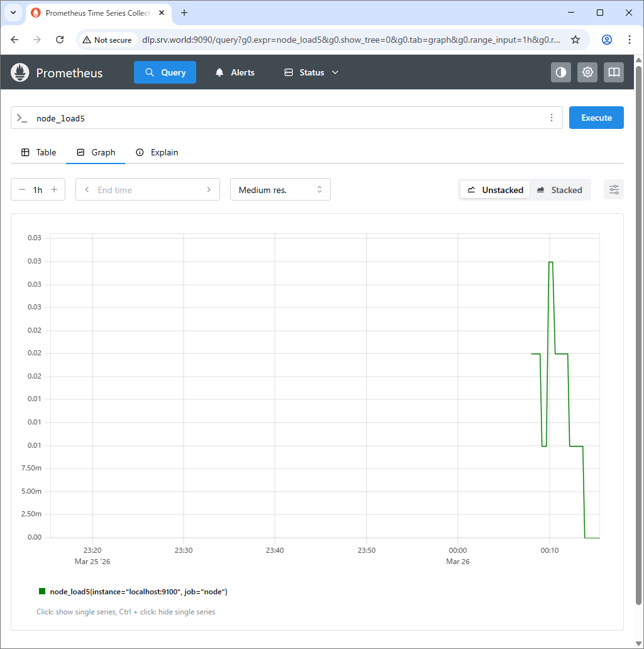Open the browser tab search chevron

pos(13,13)
